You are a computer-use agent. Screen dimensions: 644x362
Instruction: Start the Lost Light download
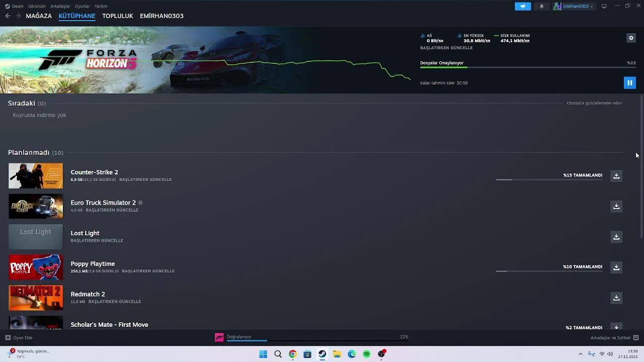click(x=616, y=237)
